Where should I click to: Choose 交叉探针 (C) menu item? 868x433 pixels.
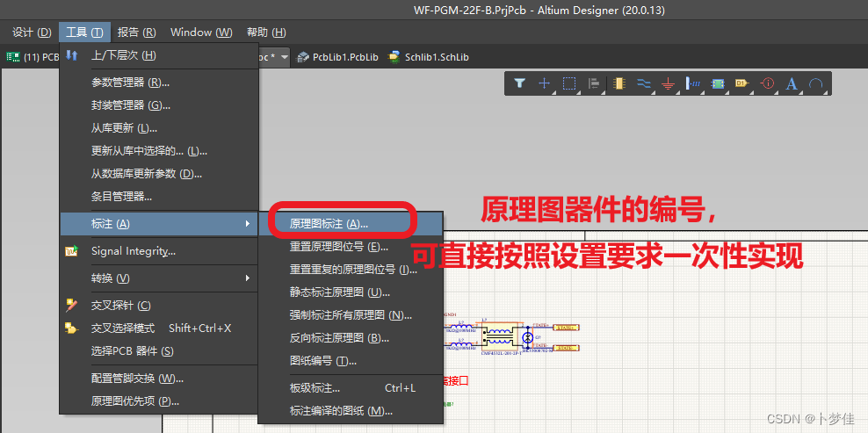click(x=159, y=305)
